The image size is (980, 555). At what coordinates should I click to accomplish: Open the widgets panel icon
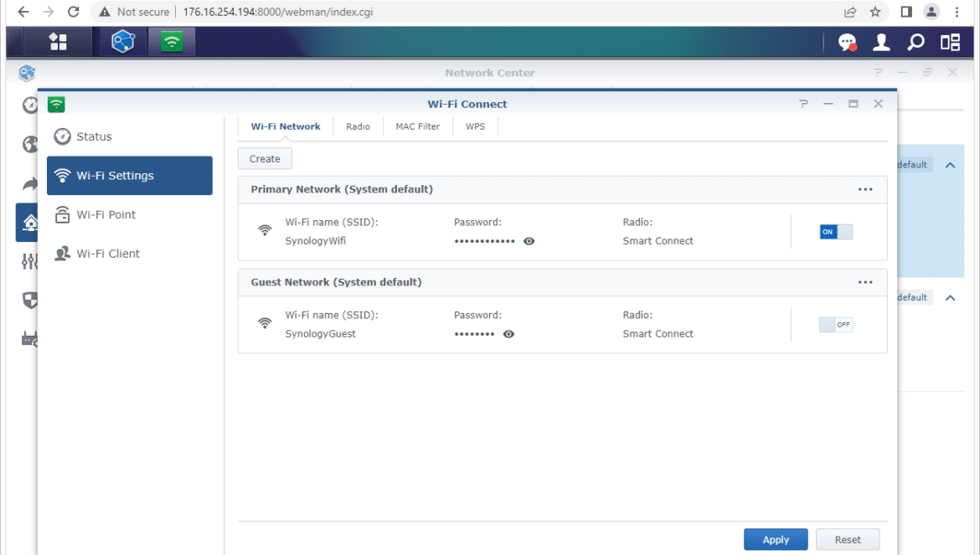[950, 42]
